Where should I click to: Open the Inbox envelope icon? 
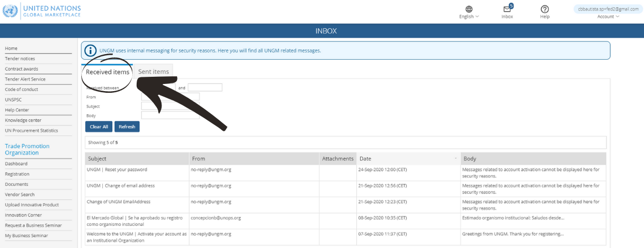(x=507, y=9)
